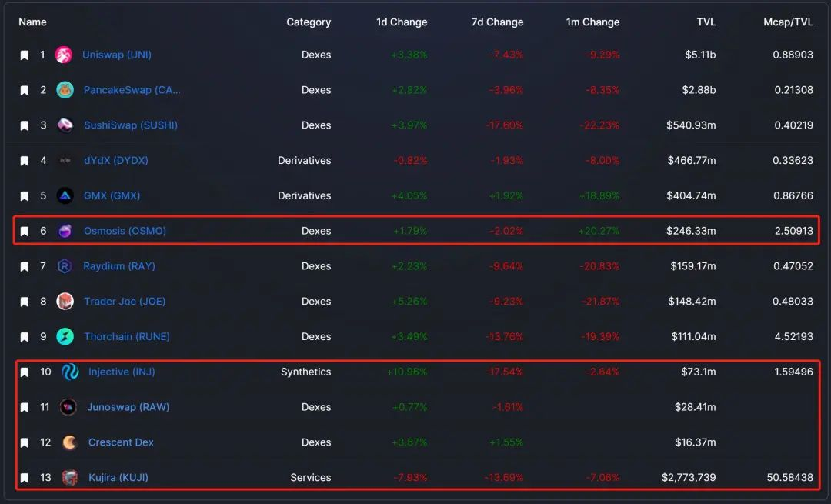Open the Thorchain (RUNE) link
The height and width of the screenshot is (504, 831).
point(127,336)
